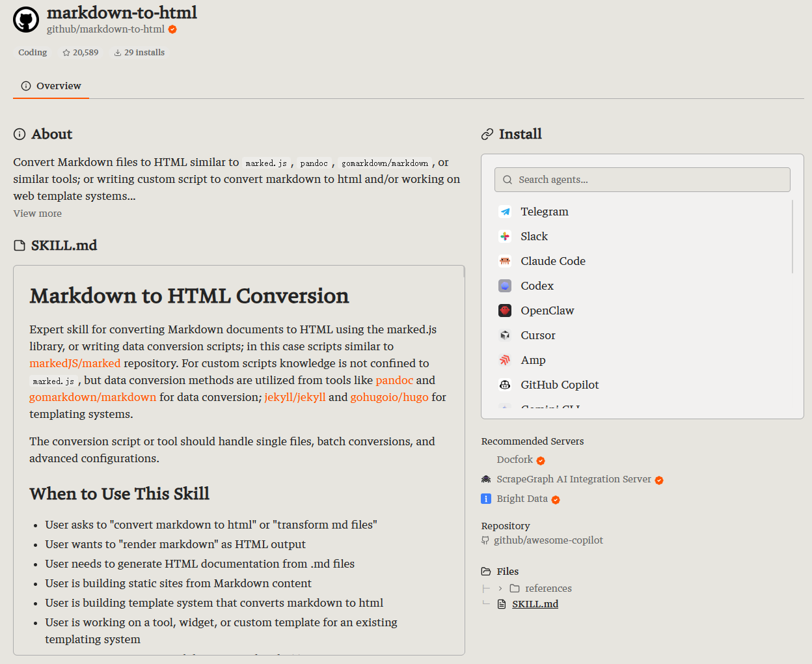Click the magnifier icon in agent search
Viewport: 812px width, 664px height.
(507, 180)
